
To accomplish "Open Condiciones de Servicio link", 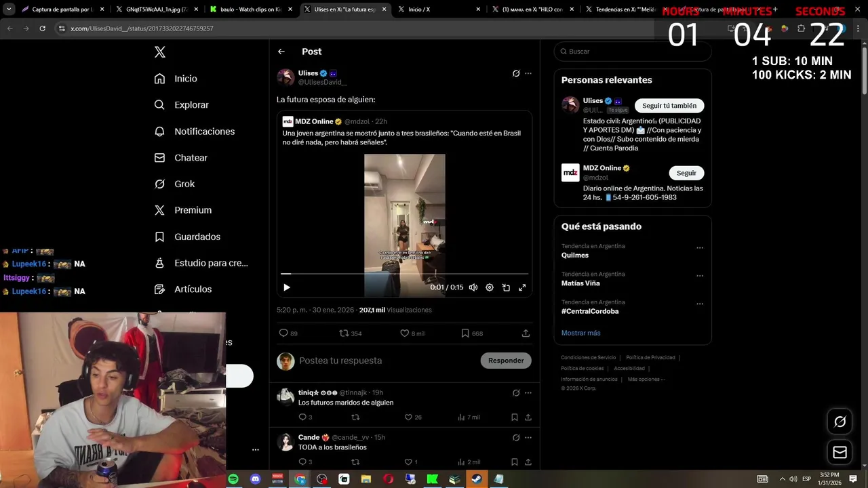I will pos(589,357).
